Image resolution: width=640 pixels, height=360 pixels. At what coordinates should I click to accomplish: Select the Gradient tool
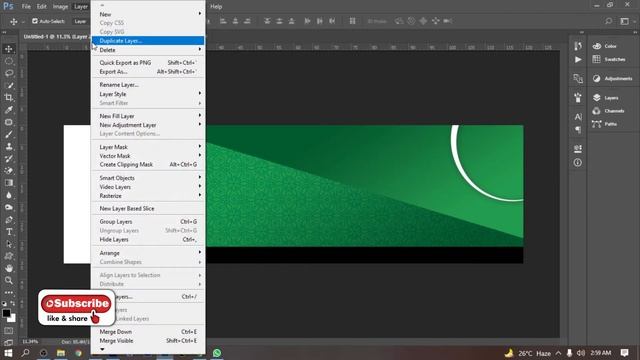[9, 183]
